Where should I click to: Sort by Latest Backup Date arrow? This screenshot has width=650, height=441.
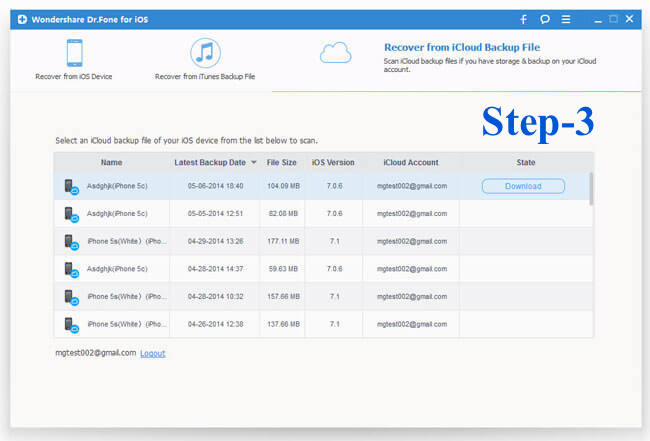coord(253,162)
